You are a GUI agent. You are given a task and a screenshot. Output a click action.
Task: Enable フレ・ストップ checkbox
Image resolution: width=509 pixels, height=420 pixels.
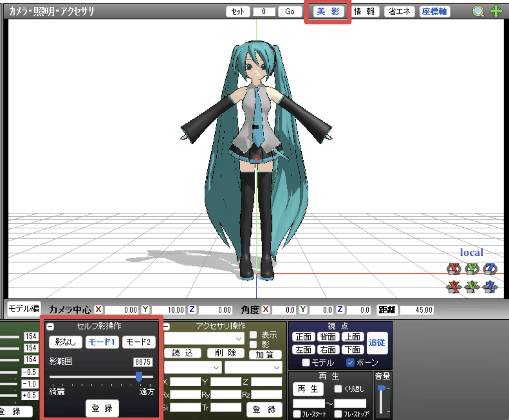point(338,414)
